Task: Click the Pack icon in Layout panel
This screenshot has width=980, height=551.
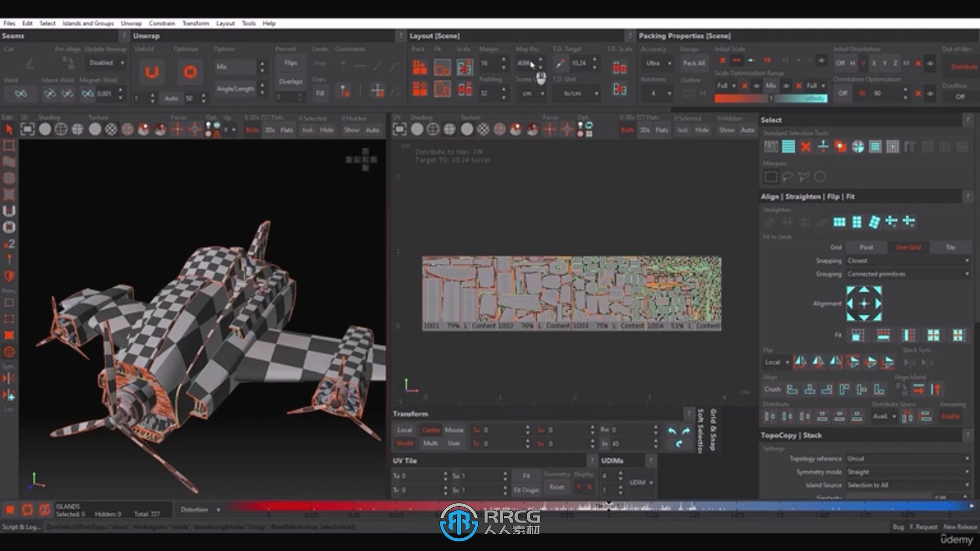Action: (420, 67)
